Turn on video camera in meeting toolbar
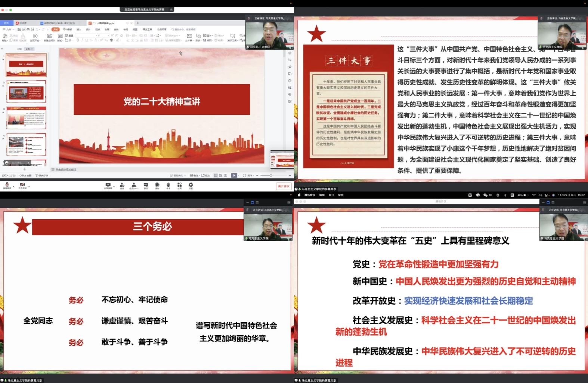 coord(22,185)
